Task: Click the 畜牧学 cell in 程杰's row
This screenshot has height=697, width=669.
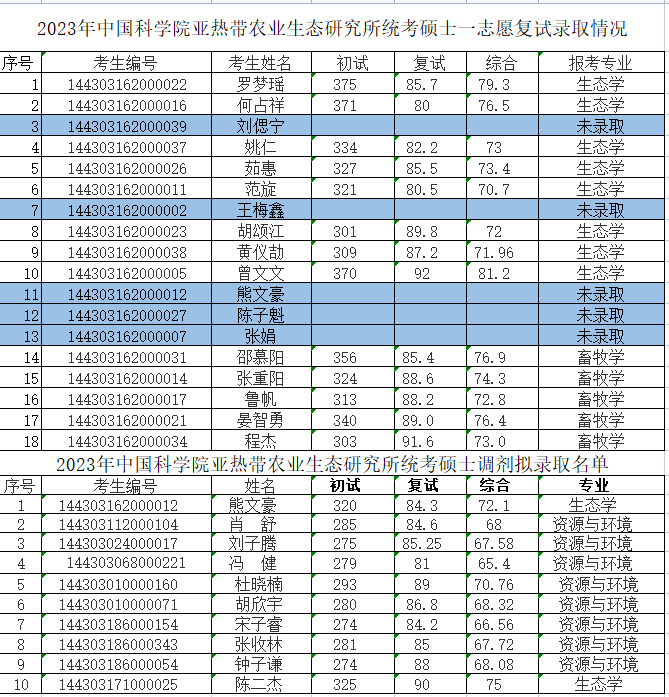Action: pos(600,441)
